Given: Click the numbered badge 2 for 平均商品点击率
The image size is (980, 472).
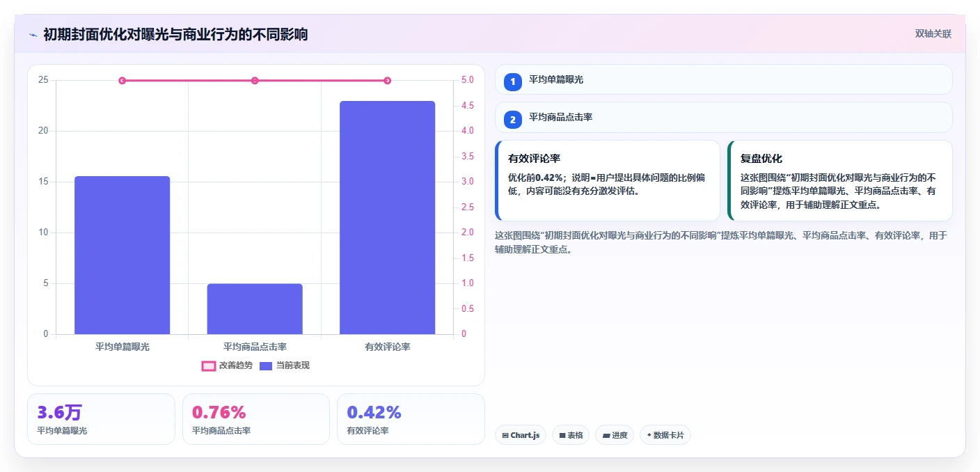Looking at the screenshot, I should tap(513, 120).
